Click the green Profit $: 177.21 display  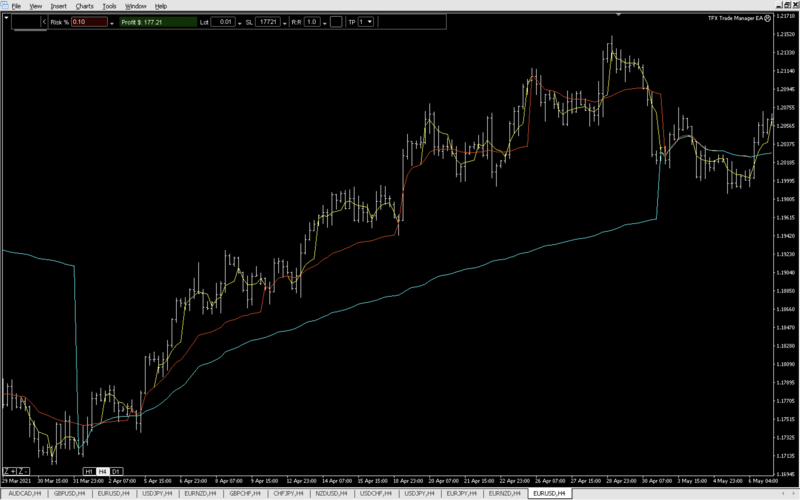click(158, 22)
